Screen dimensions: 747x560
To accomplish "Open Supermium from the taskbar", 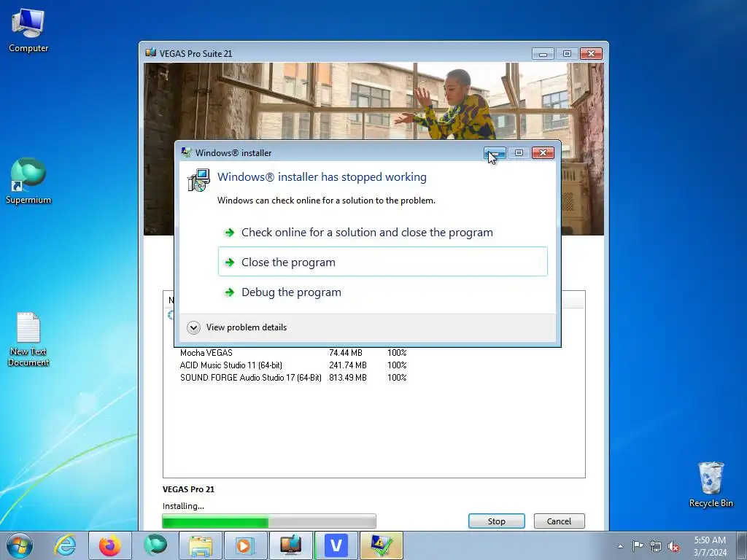I will pos(155,545).
